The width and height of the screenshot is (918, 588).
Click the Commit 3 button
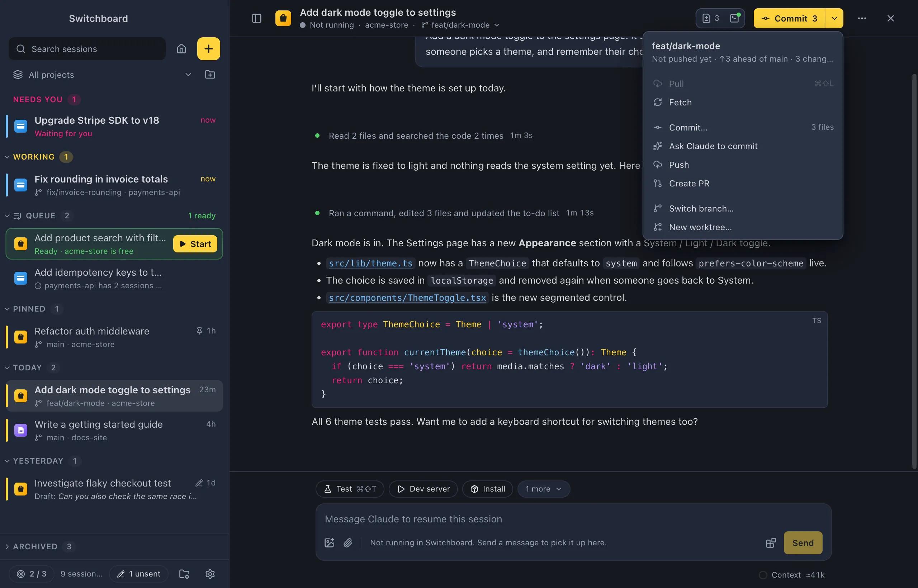click(789, 18)
